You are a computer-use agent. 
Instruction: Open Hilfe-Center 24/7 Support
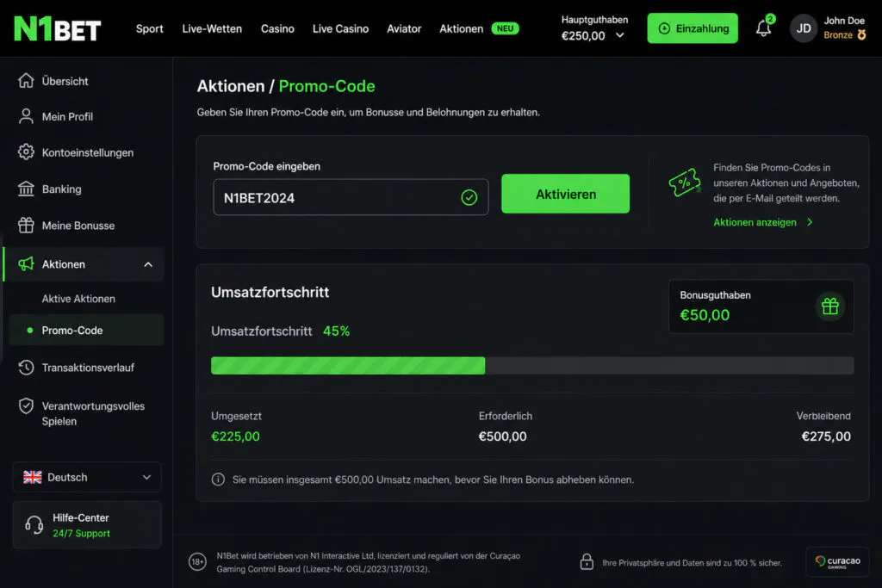(87, 525)
